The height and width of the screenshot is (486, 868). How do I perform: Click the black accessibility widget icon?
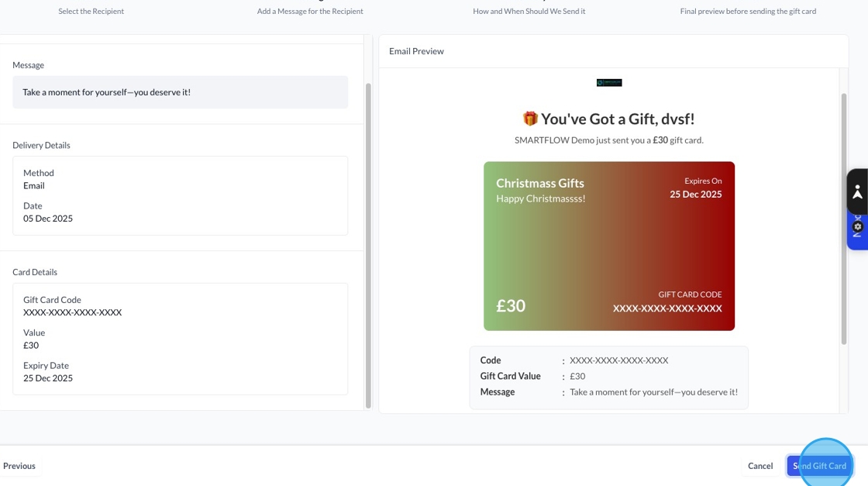pyautogui.click(x=857, y=191)
